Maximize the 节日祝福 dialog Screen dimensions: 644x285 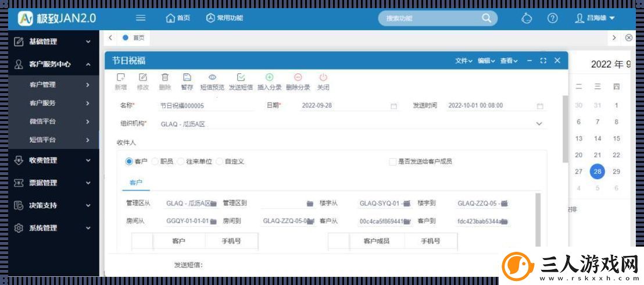[543, 60]
